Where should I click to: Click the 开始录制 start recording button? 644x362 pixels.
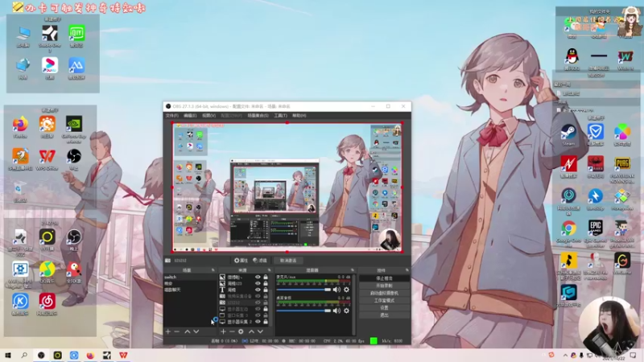click(x=385, y=286)
